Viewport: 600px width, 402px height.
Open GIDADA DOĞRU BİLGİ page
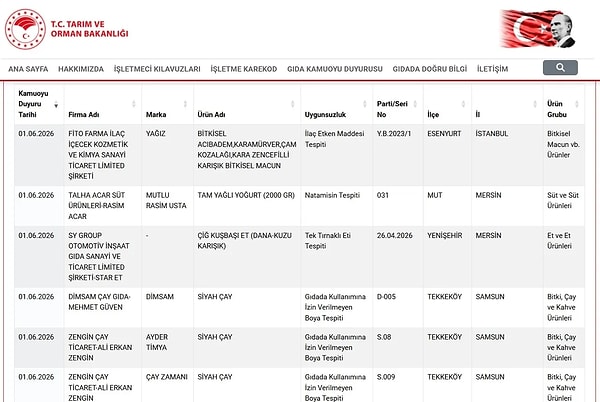coord(430,69)
